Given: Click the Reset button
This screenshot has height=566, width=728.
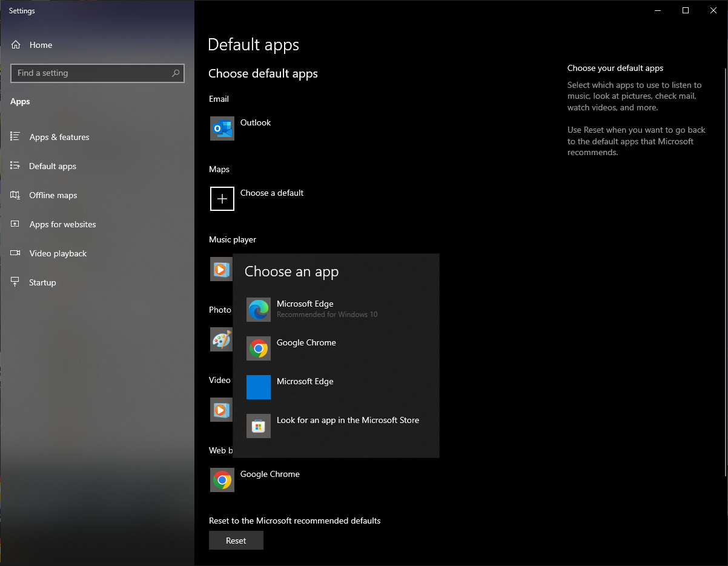Looking at the screenshot, I should [236, 541].
